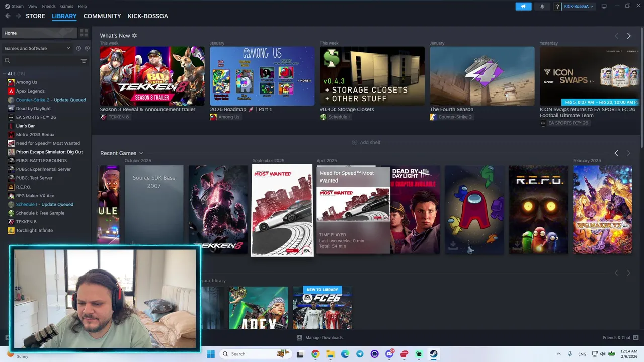Go to previous Recent Games page

click(616, 153)
